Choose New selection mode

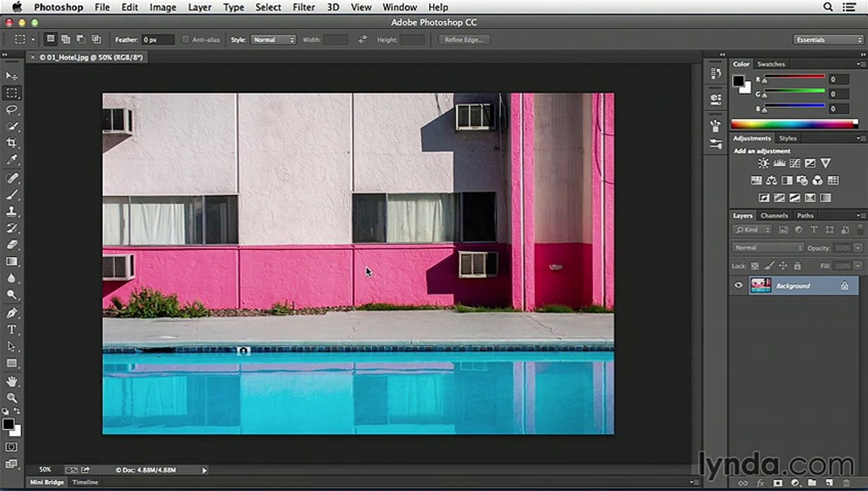(50, 40)
